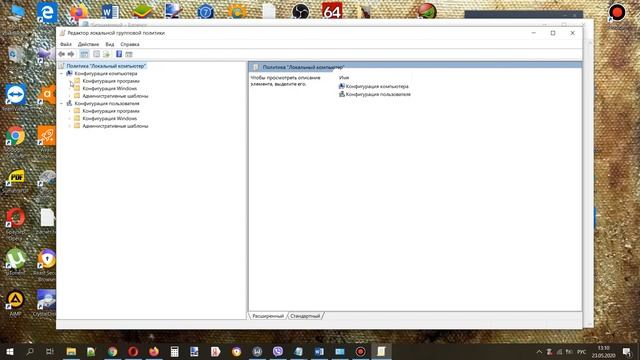Open the taskbar clock and date
Viewport: 640px width, 360px height.
tap(603, 352)
